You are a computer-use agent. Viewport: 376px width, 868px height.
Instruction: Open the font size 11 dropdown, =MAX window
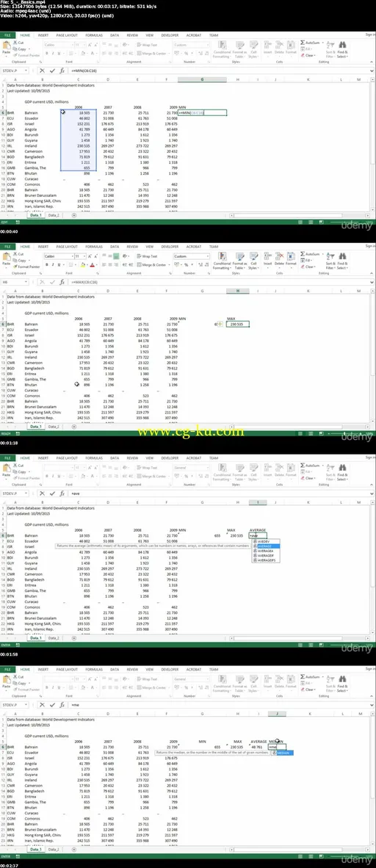[84, 256]
